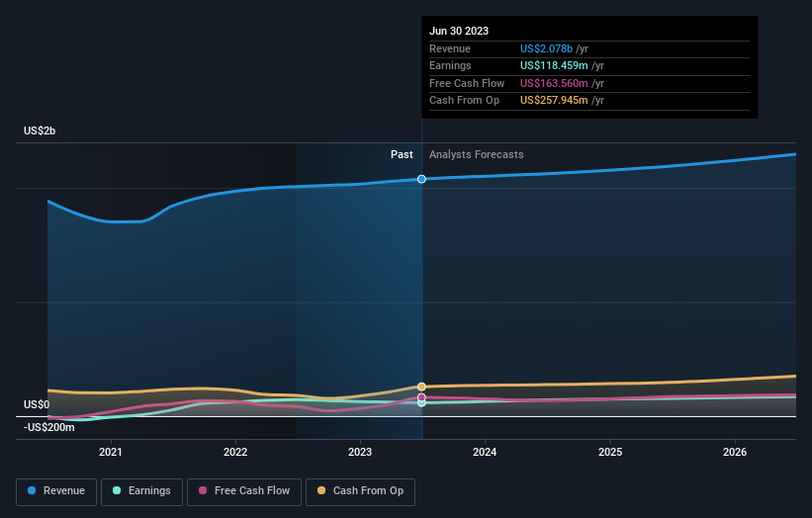Toggle the Earnings legend button

141,491
